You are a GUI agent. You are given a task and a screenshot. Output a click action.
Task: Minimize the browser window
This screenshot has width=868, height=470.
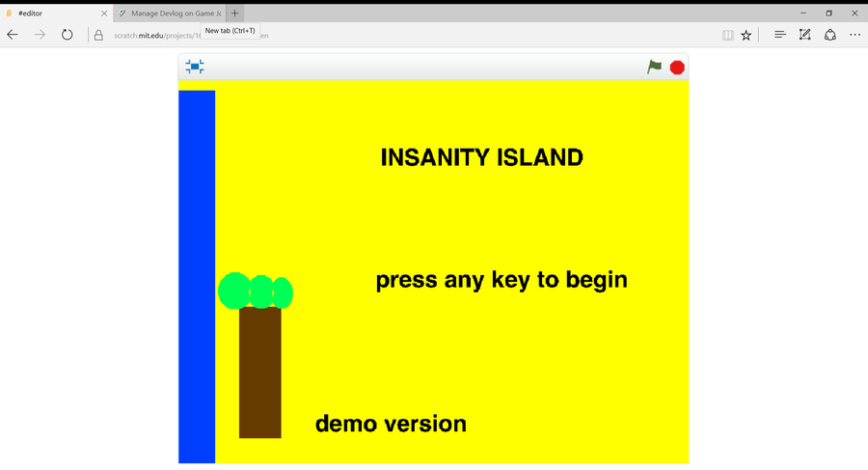click(803, 14)
